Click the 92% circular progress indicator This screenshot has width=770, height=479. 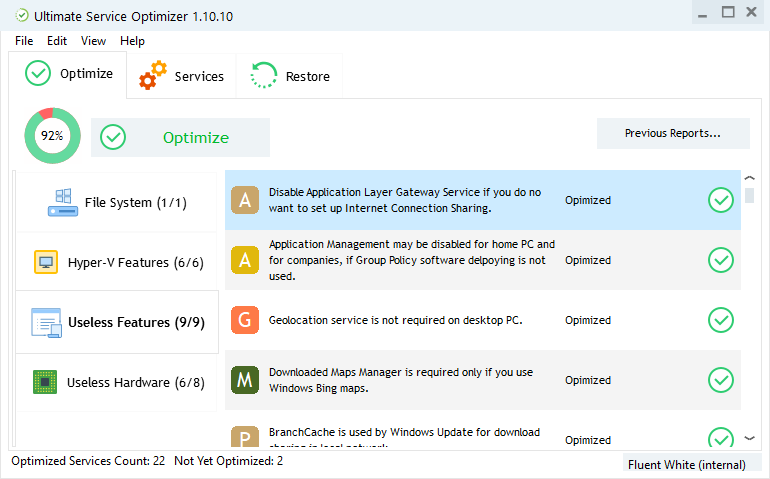click(52, 136)
